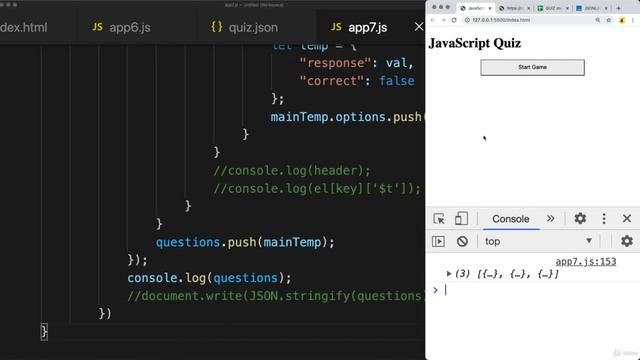The height and width of the screenshot is (360, 640).
Task: Switch to the second browser tab
Action: pyautogui.click(x=514, y=8)
